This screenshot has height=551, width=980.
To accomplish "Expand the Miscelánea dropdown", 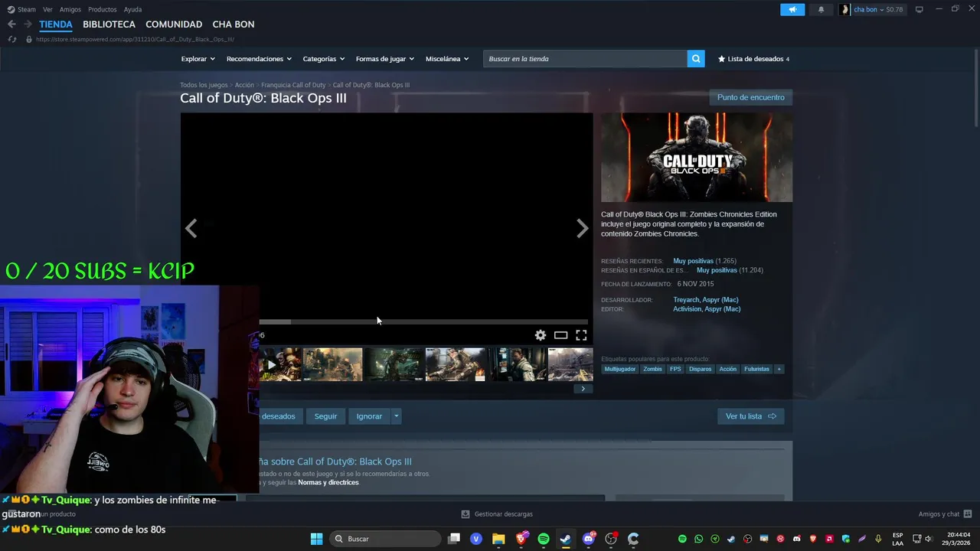I will (447, 59).
